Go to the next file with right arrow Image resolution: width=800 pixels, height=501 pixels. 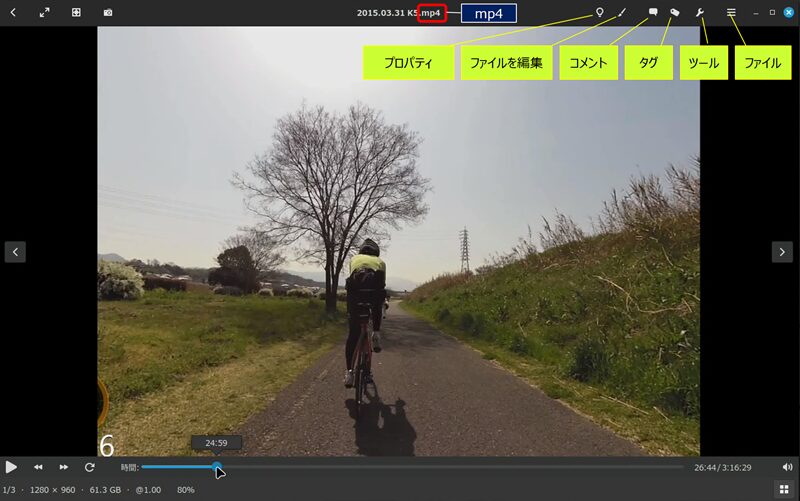coord(782,252)
